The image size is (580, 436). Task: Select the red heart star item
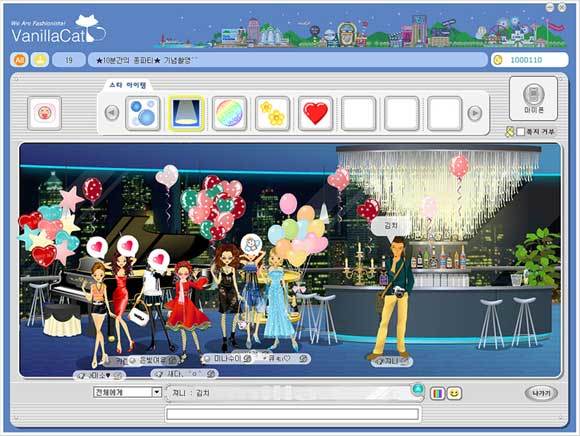316,113
